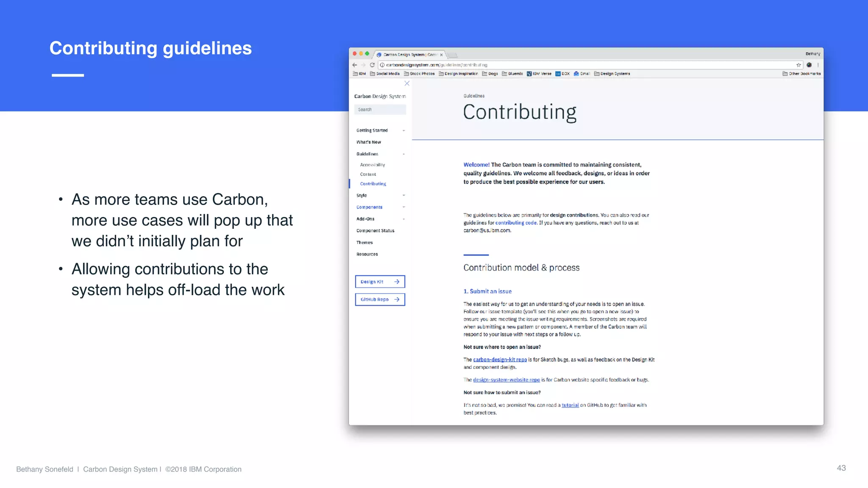Expand the Getting Started menu chevron
868x488 pixels.
pyautogui.click(x=403, y=130)
